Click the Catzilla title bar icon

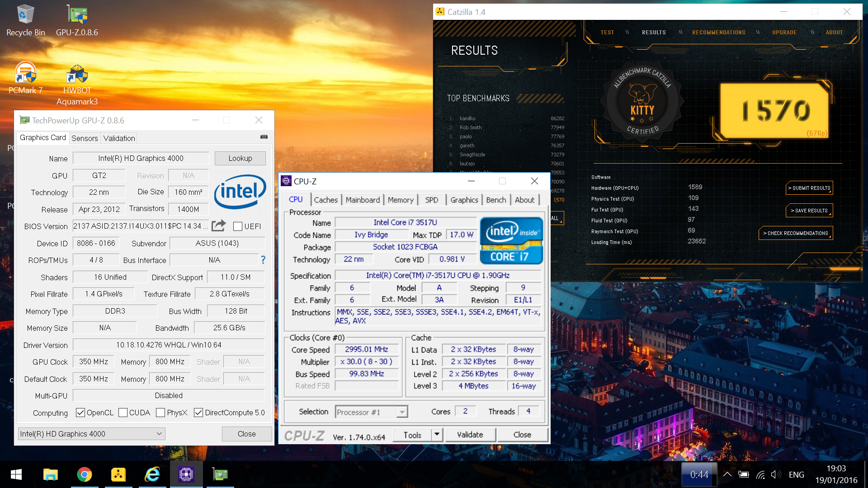click(440, 12)
